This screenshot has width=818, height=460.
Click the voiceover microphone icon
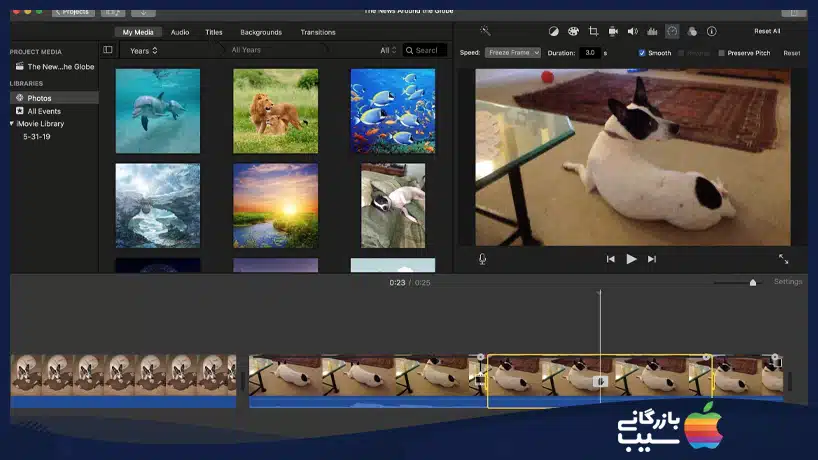point(483,259)
